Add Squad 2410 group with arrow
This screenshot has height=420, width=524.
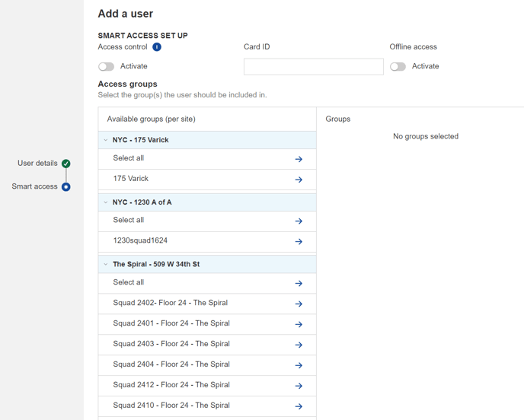pos(299,406)
